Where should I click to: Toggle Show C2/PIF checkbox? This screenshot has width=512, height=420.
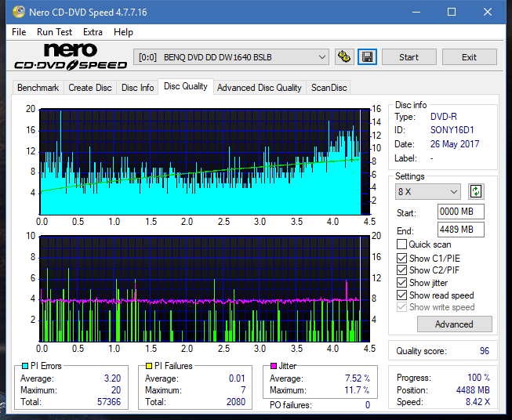401,270
